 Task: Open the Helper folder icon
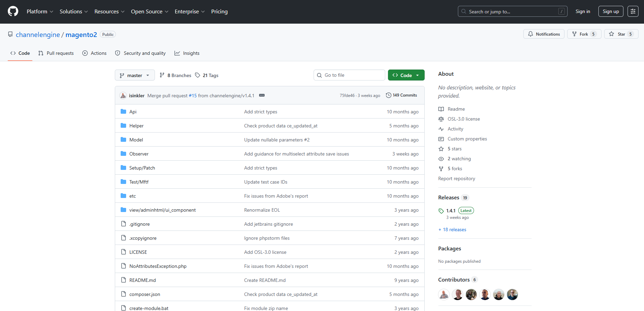pos(123,125)
